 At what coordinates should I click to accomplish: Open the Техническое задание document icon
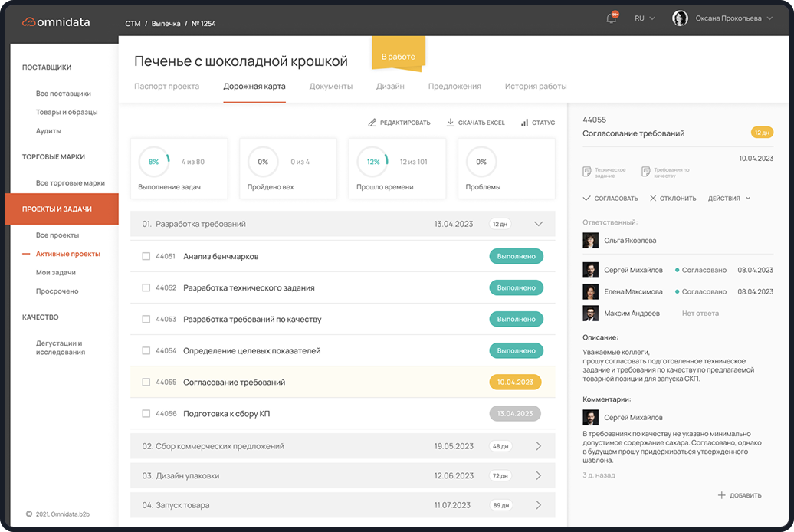[x=587, y=171]
